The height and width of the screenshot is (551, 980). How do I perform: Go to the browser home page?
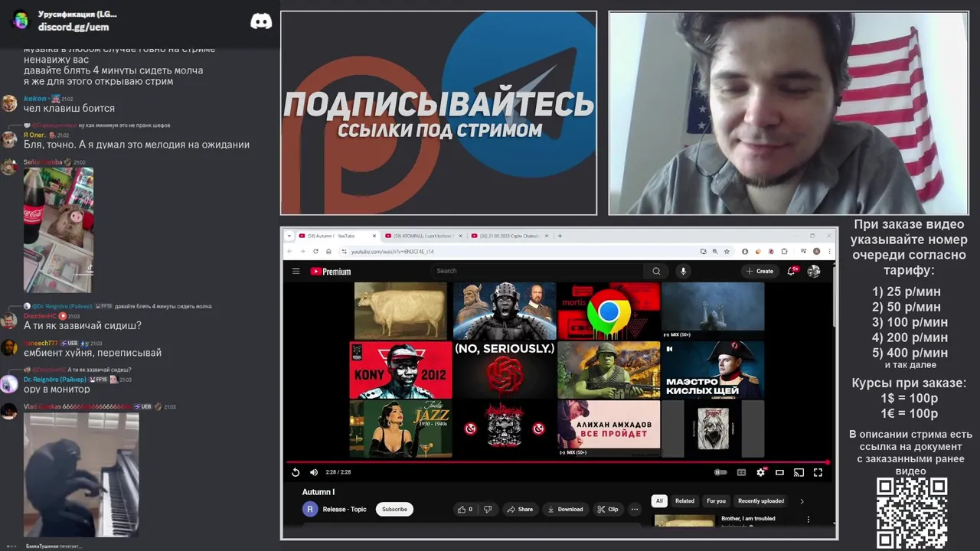328,251
